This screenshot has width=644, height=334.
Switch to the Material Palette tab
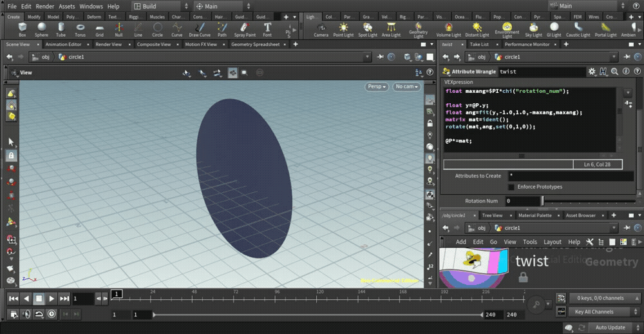[x=535, y=215]
